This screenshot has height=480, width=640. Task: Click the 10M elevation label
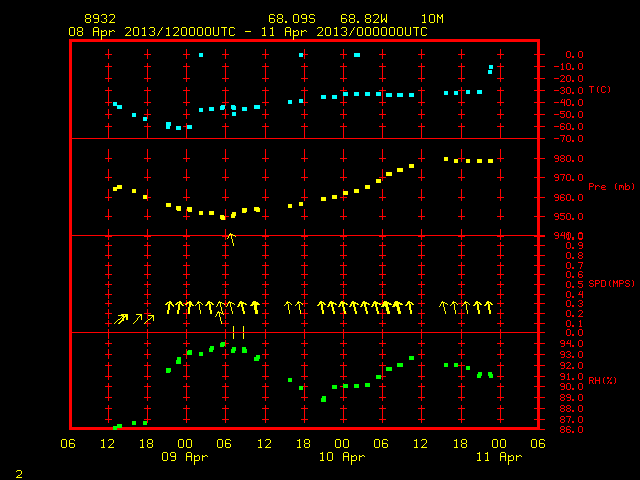point(432,19)
